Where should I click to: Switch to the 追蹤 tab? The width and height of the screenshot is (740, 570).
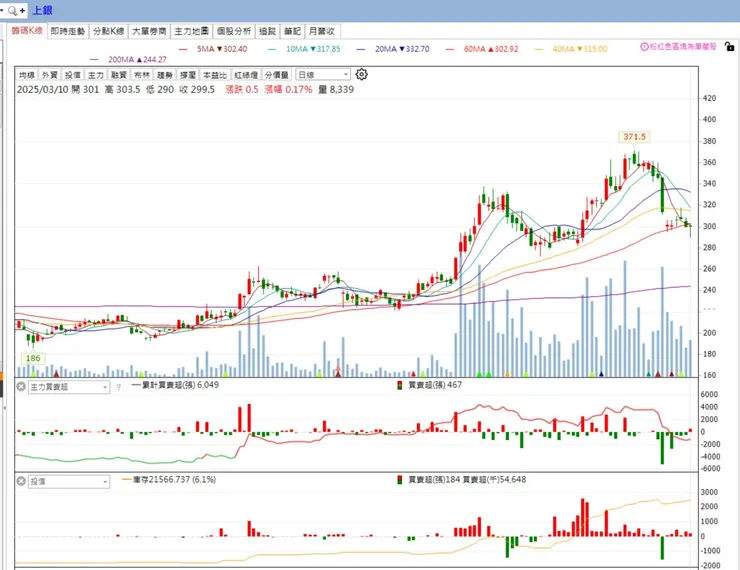pyautogui.click(x=267, y=31)
